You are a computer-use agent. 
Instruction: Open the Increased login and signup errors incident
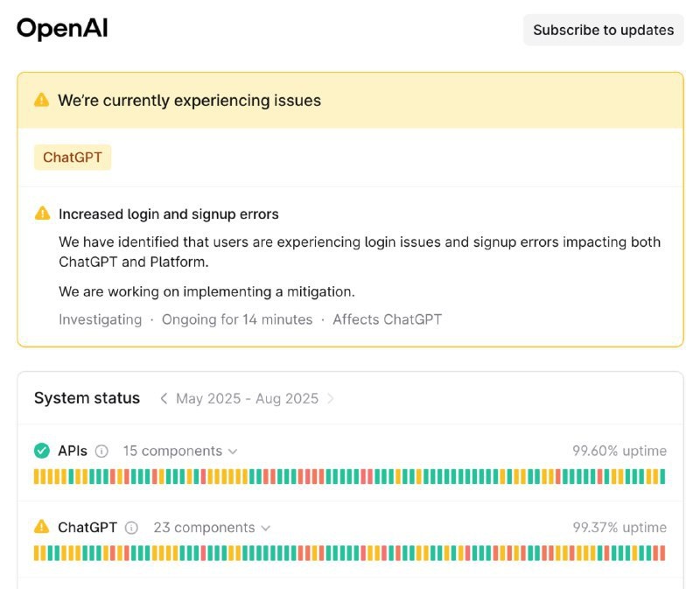pos(169,214)
